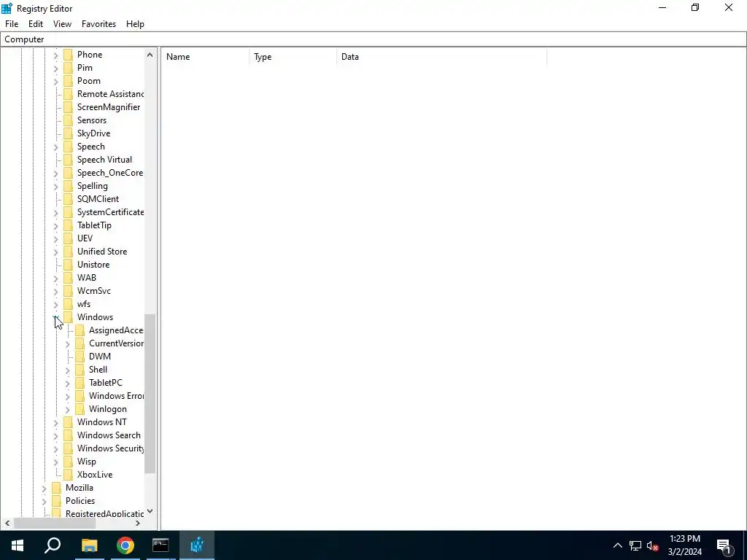Sort values by Type column

(293, 57)
